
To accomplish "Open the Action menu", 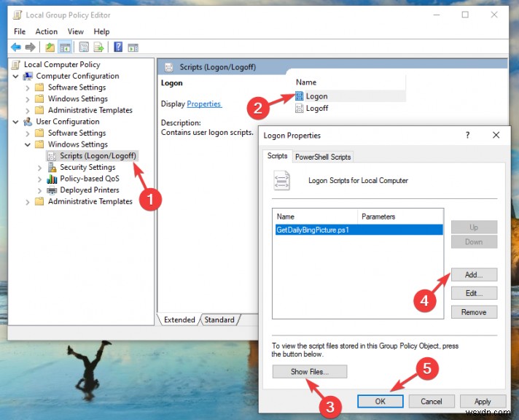I will click(47, 31).
